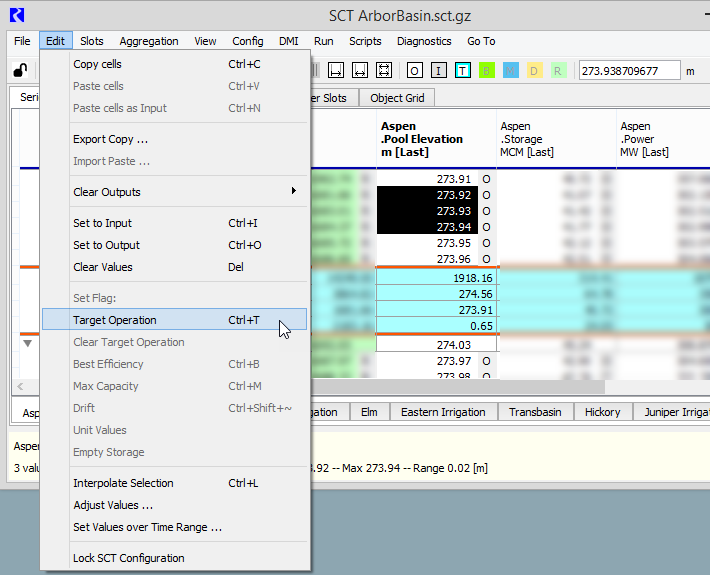Click the lock icon in the toolbar

point(19,70)
